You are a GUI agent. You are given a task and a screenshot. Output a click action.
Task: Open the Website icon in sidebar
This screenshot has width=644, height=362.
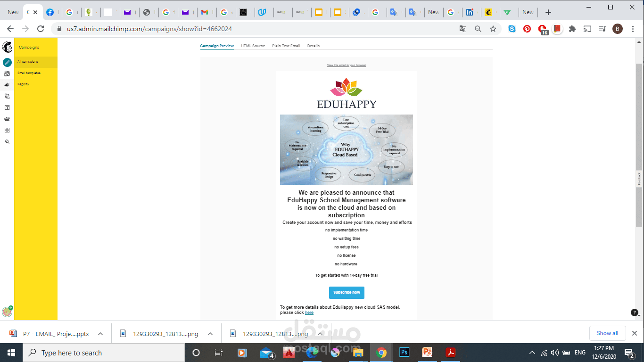tap(7, 107)
